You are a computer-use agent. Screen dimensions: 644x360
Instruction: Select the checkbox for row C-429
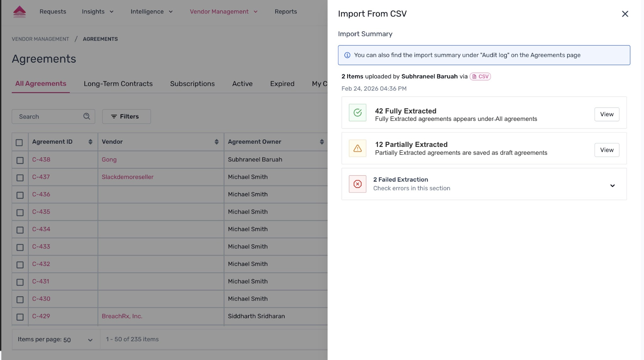[20, 317]
